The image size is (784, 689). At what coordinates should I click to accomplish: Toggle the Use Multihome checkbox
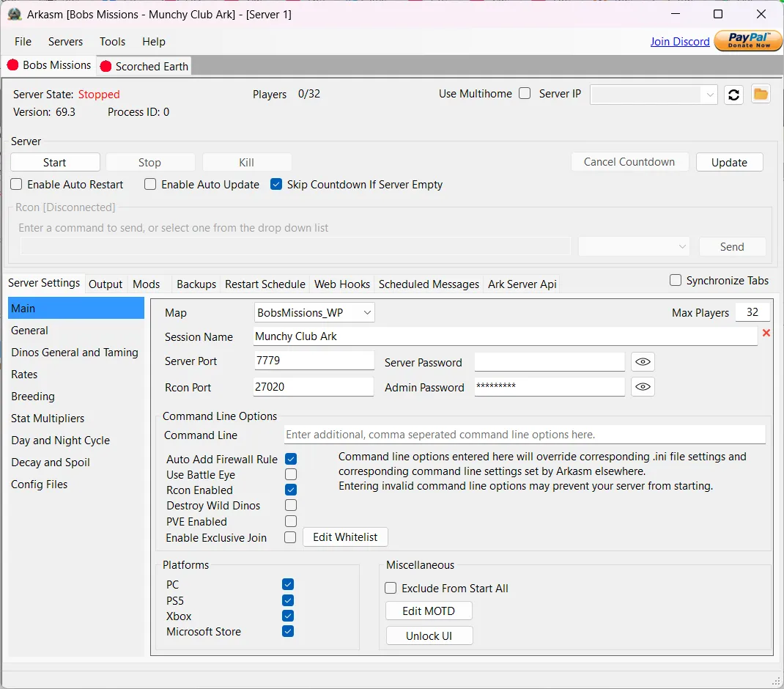point(525,94)
